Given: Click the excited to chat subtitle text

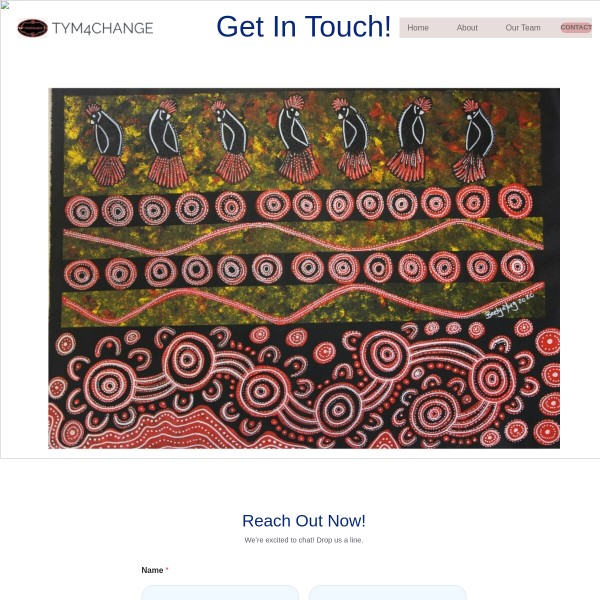Looking at the screenshot, I should click(304, 540).
